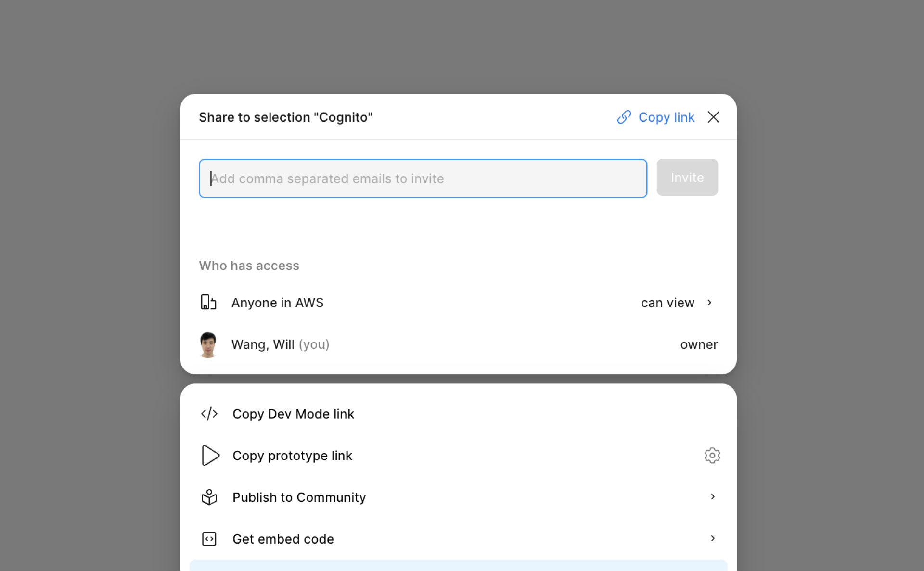Click the Anyone in AWS organization icon
The image size is (924, 571).
[208, 303]
